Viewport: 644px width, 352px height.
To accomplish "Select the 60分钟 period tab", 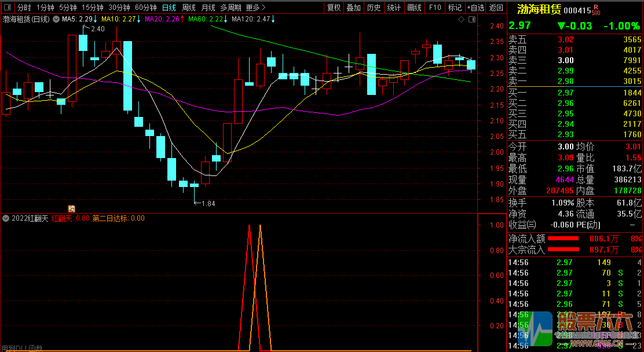I will [145, 8].
